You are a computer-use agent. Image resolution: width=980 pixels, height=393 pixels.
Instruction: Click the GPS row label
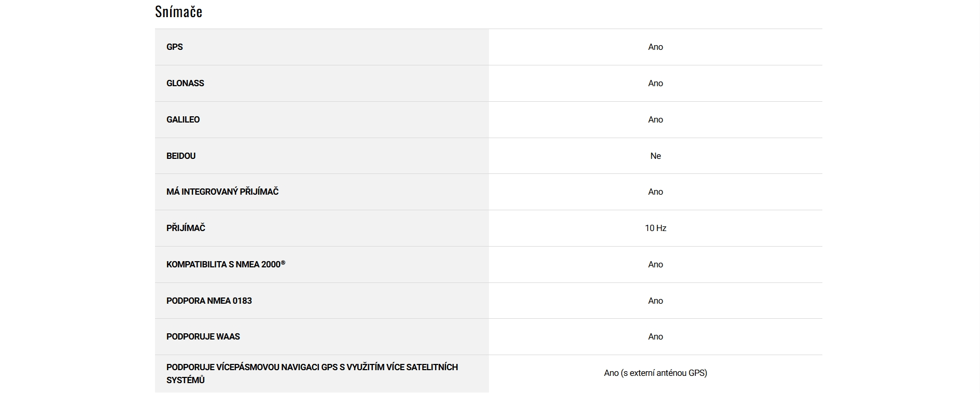tap(175, 47)
